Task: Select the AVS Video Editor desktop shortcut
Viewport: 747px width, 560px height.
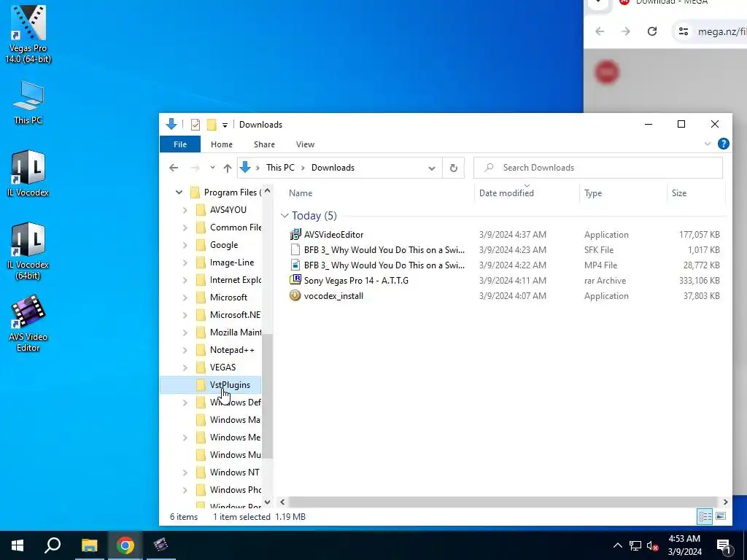Action: (28, 323)
